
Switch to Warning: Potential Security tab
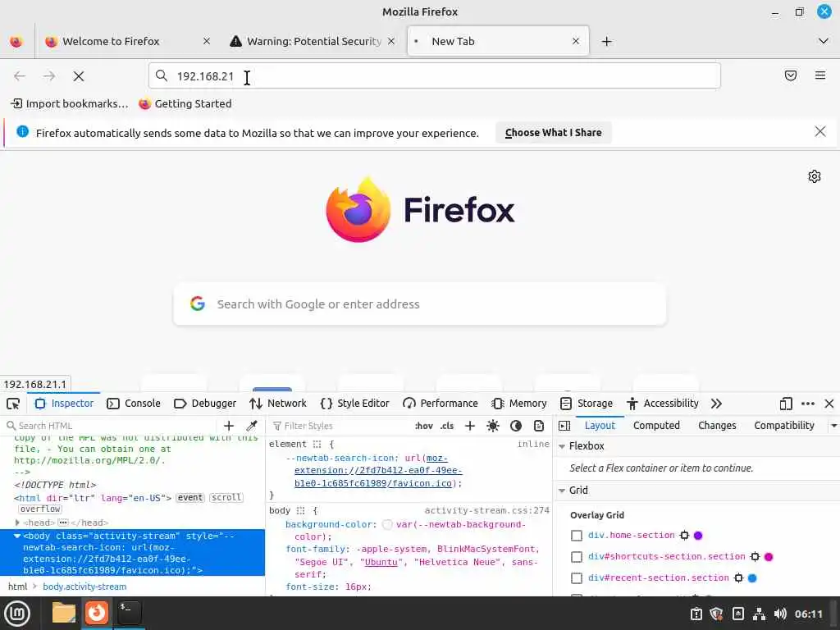point(313,41)
